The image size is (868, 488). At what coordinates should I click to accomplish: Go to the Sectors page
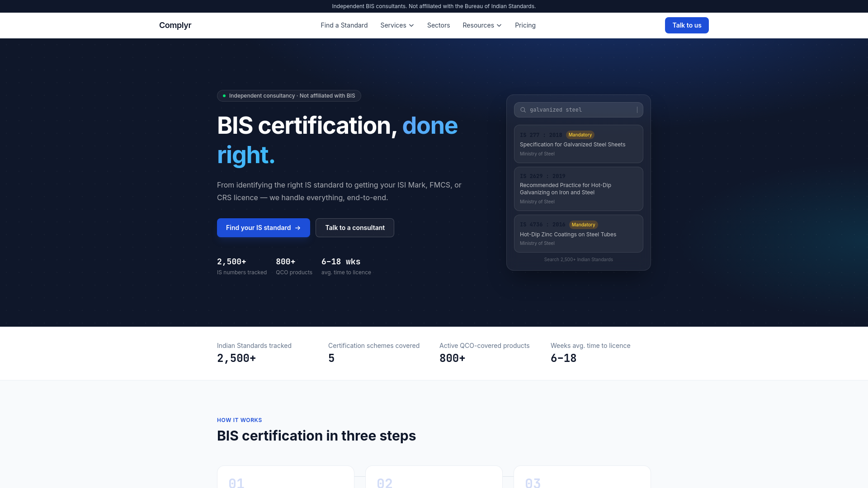[x=439, y=25]
